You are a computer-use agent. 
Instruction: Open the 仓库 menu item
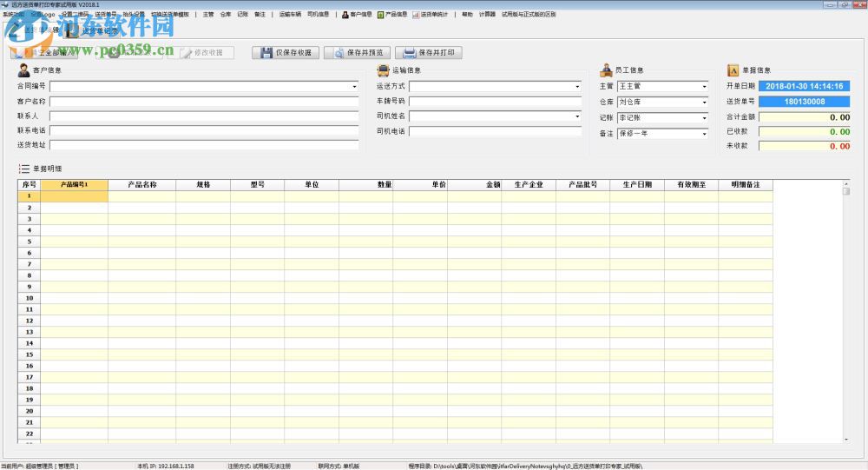[x=226, y=15]
